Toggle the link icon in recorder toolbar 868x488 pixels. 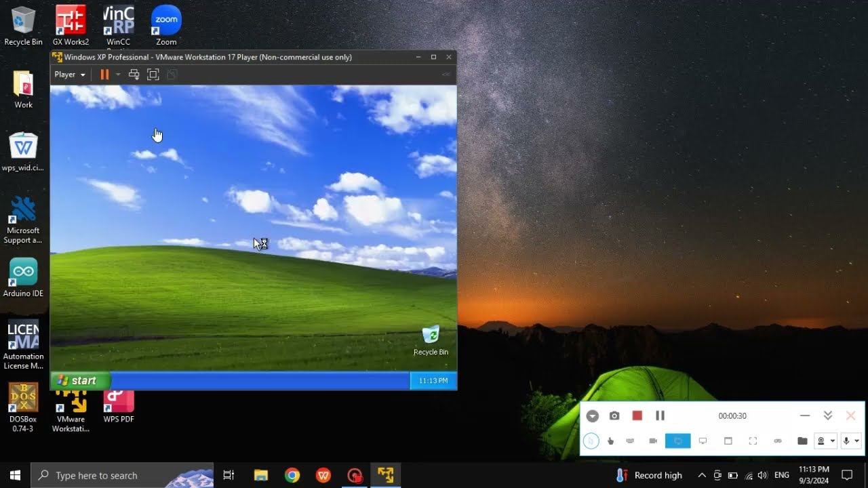(x=778, y=441)
